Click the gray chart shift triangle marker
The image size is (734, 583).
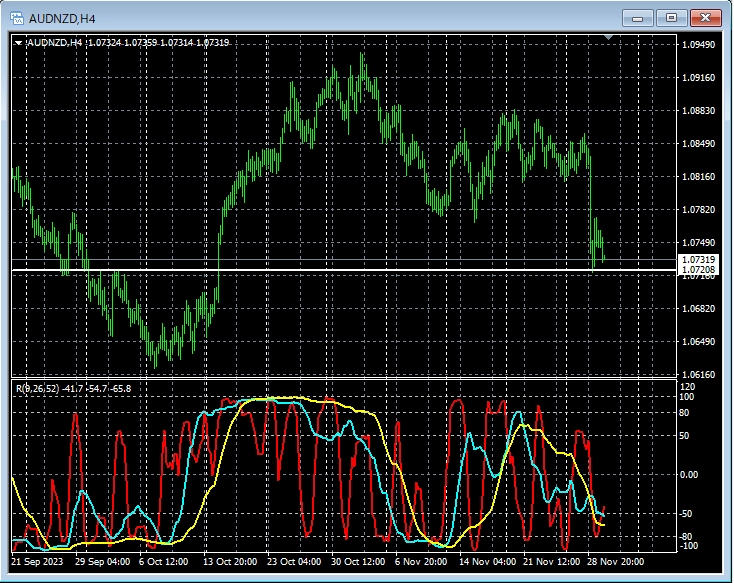tap(608, 38)
